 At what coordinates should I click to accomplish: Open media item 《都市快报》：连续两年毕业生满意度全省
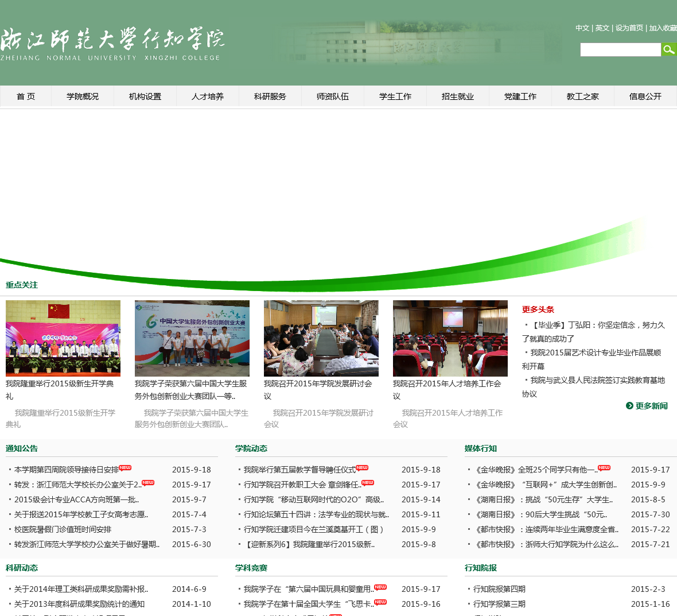pyautogui.click(x=546, y=529)
